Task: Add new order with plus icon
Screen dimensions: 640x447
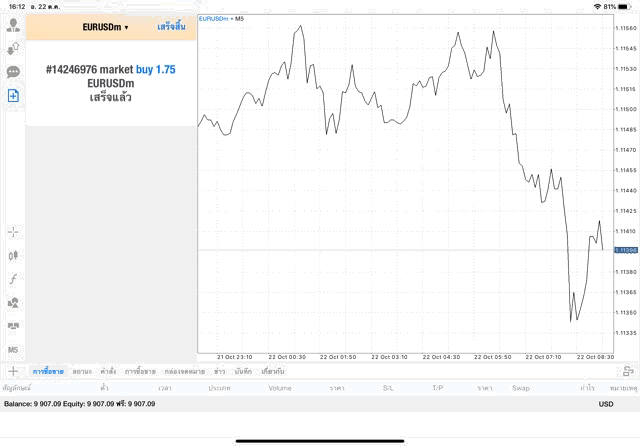Action: (14, 371)
